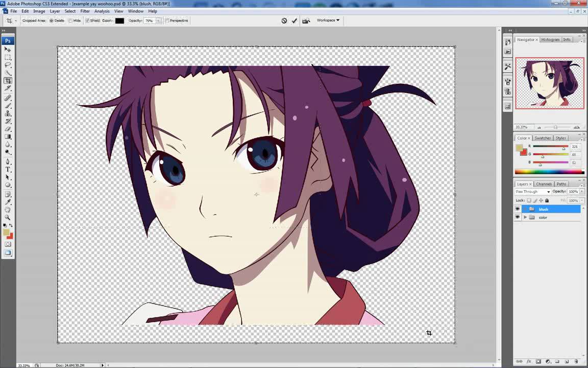Enable the Perspective checkbox
This screenshot has width=588, height=368.
(x=167, y=20)
